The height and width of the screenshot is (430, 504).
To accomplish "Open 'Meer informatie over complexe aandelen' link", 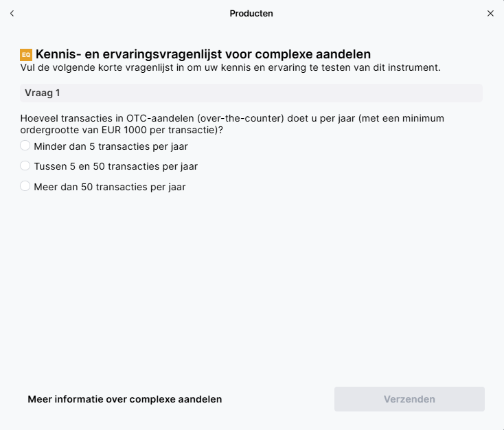I will click(x=125, y=399).
